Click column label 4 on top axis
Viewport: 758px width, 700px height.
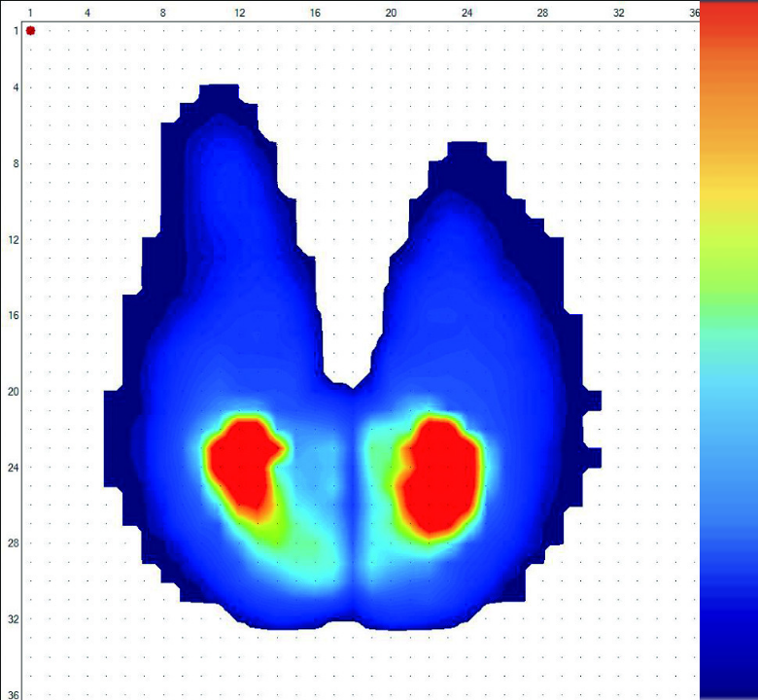tap(87, 13)
